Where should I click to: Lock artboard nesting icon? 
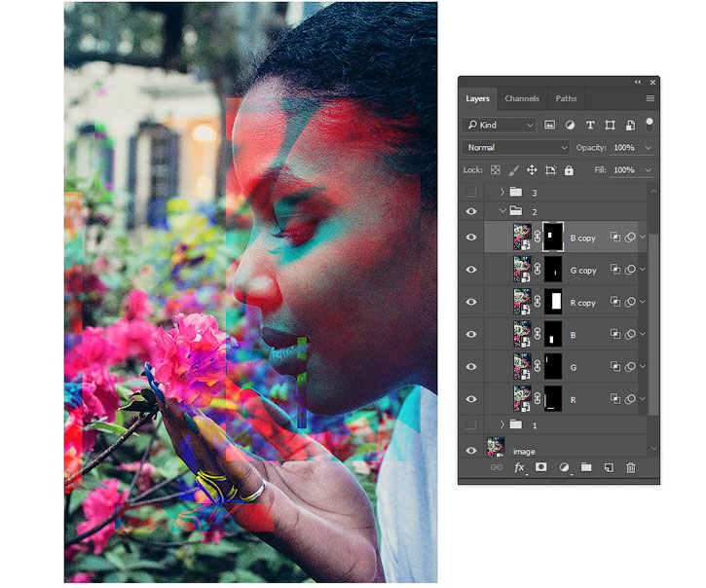[x=550, y=169]
